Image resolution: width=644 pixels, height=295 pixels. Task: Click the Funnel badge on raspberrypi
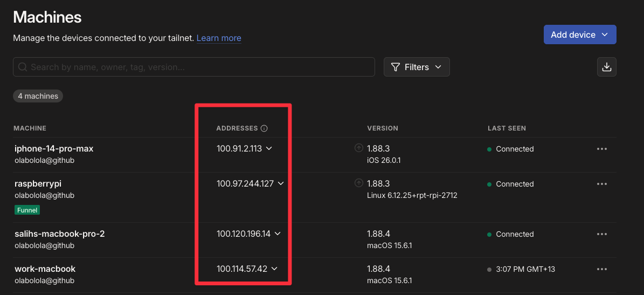27,210
